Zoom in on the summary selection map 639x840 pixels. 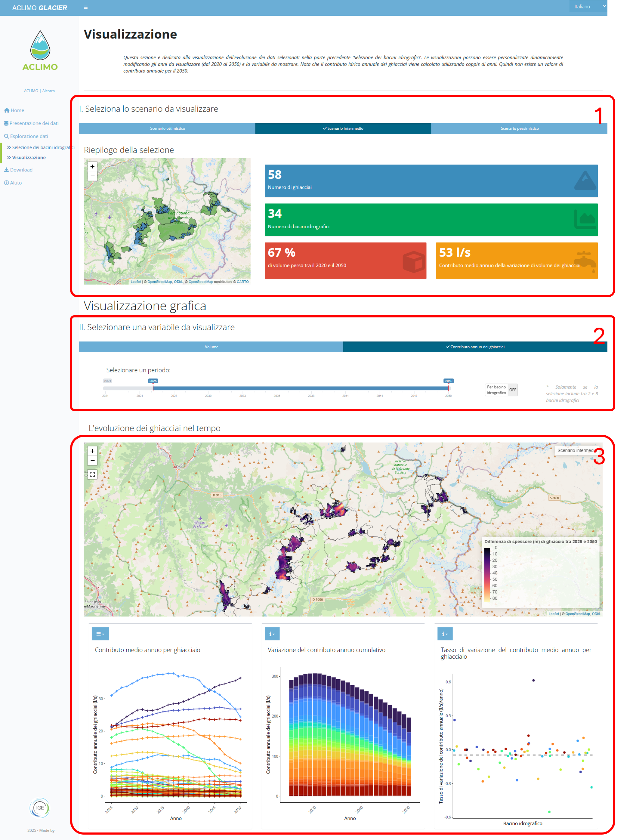tap(92, 166)
